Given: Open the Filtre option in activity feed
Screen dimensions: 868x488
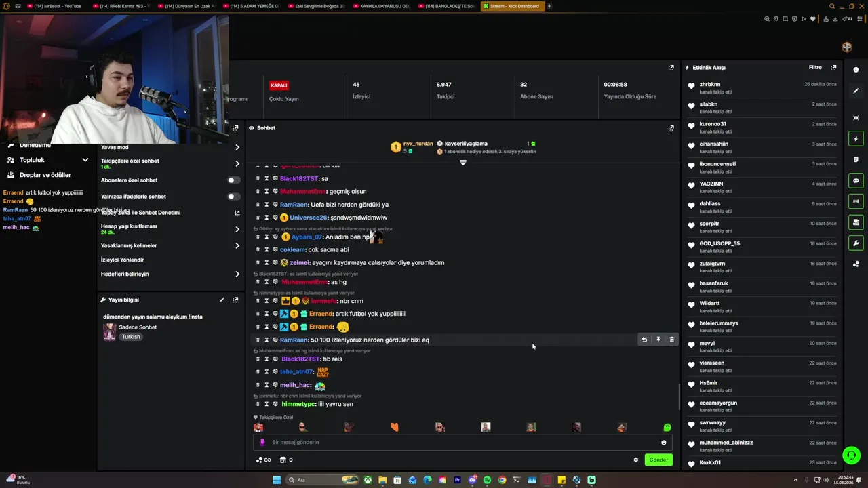Looking at the screenshot, I should (x=815, y=68).
